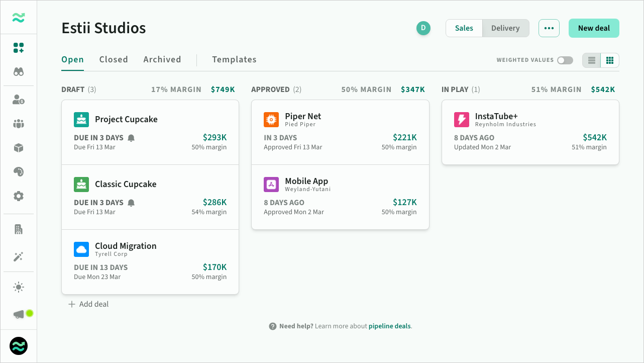Open the Templates tab
The height and width of the screenshot is (363, 644).
coord(234,59)
